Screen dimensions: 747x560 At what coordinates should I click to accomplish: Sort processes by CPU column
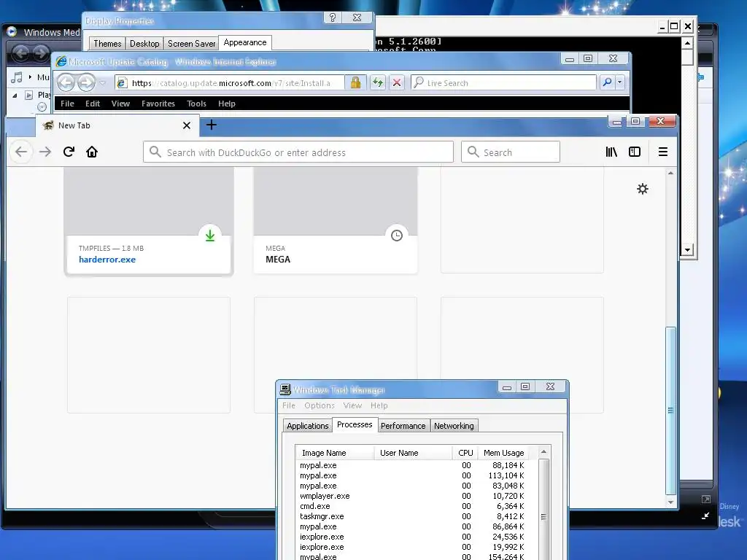tap(465, 453)
